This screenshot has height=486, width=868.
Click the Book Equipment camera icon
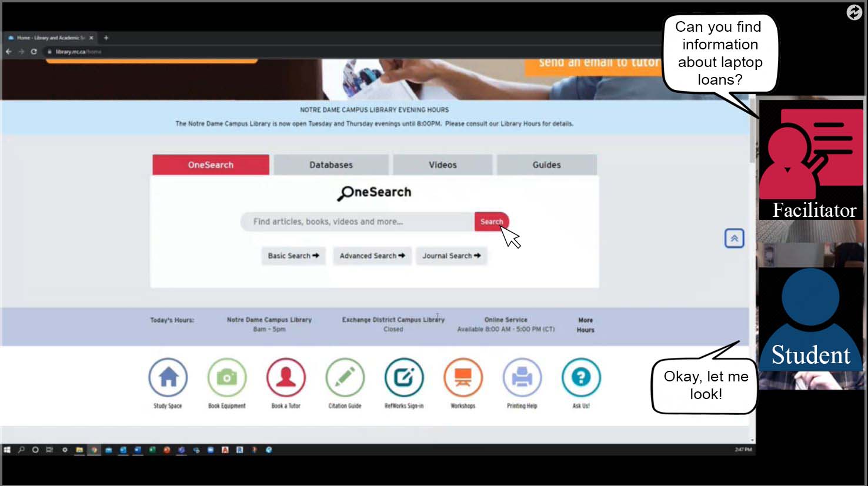click(227, 377)
